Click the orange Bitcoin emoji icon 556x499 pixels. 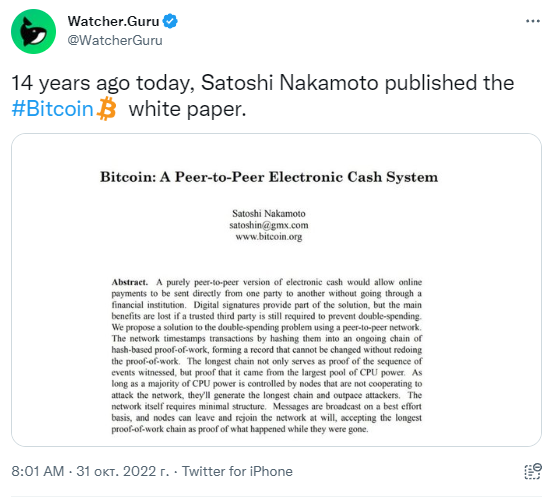click(x=106, y=109)
